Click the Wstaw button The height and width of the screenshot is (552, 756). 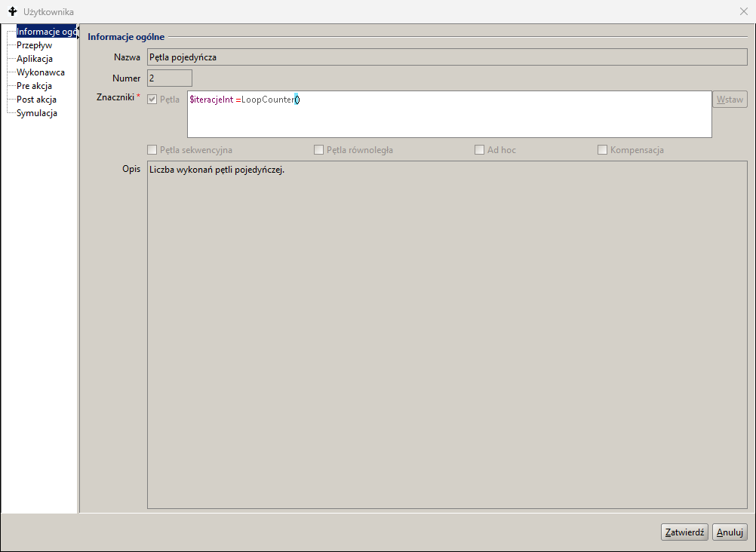[x=730, y=100]
